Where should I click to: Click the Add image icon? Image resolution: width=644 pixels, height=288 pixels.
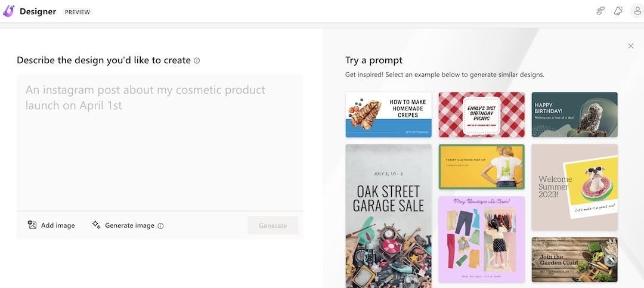32,225
